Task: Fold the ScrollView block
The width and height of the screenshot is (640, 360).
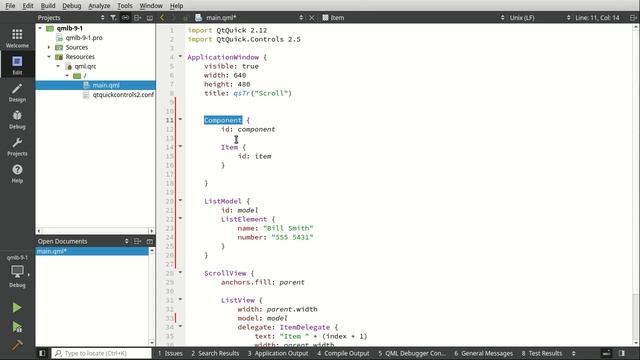Action: coord(180,272)
